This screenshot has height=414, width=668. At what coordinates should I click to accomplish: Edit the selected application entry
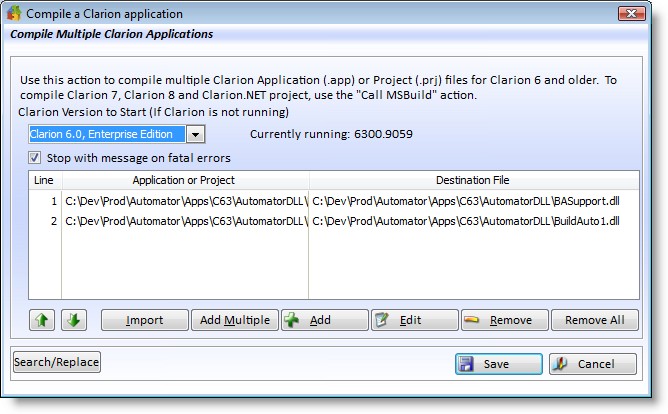pos(415,320)
